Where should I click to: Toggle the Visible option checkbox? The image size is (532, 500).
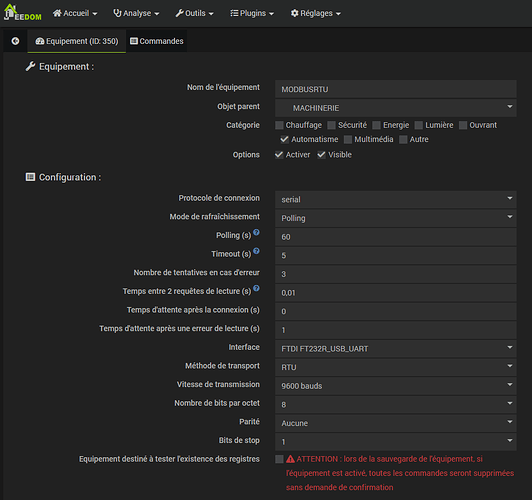321,155
